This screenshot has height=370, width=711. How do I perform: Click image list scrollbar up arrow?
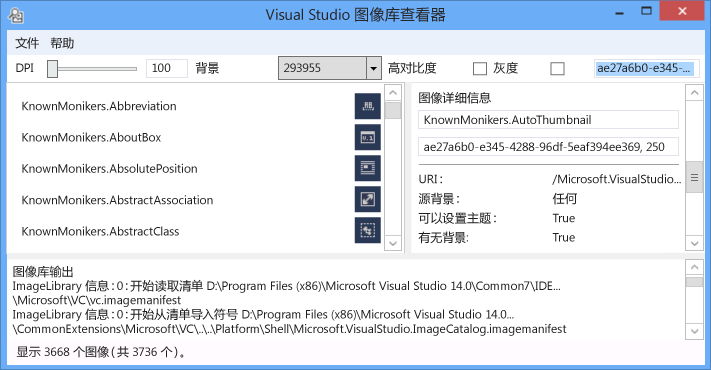point(393,93)
